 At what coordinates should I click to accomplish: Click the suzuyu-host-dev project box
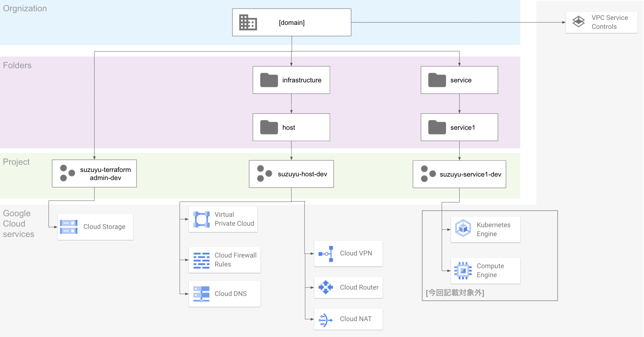point(291,174)
